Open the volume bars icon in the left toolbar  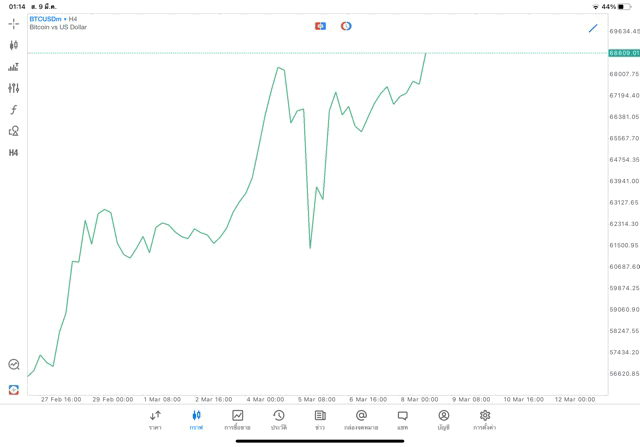click(13, 67)
